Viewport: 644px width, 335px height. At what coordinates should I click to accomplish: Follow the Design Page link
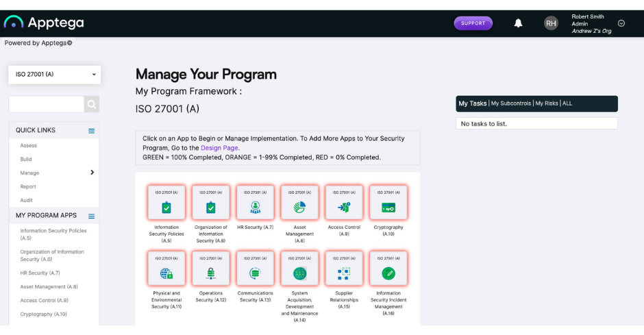220,148
